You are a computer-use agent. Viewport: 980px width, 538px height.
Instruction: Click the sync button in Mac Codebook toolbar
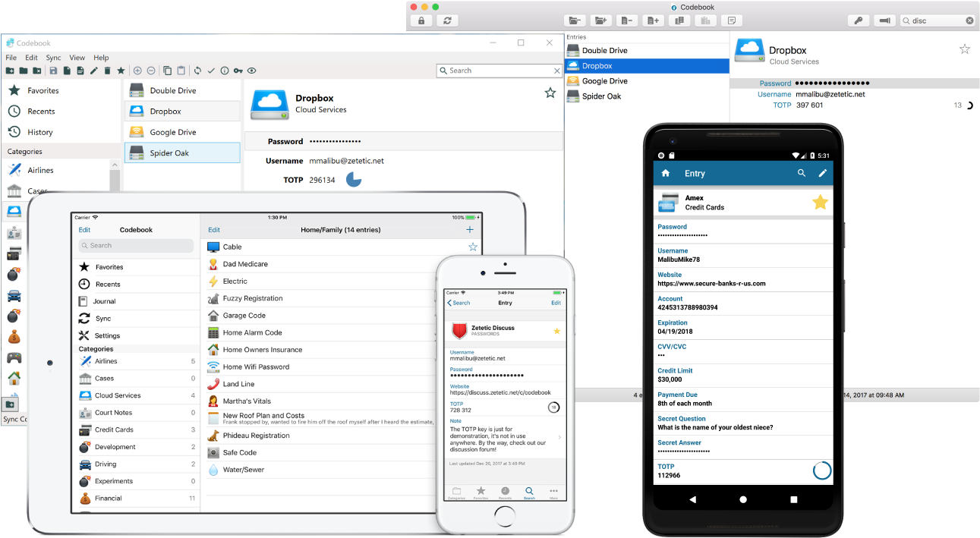[447, 20]
